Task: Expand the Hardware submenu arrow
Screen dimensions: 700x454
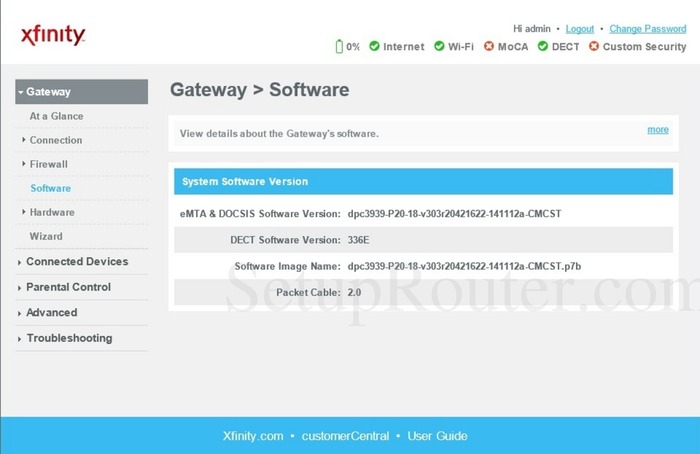Action: (23, 212)
